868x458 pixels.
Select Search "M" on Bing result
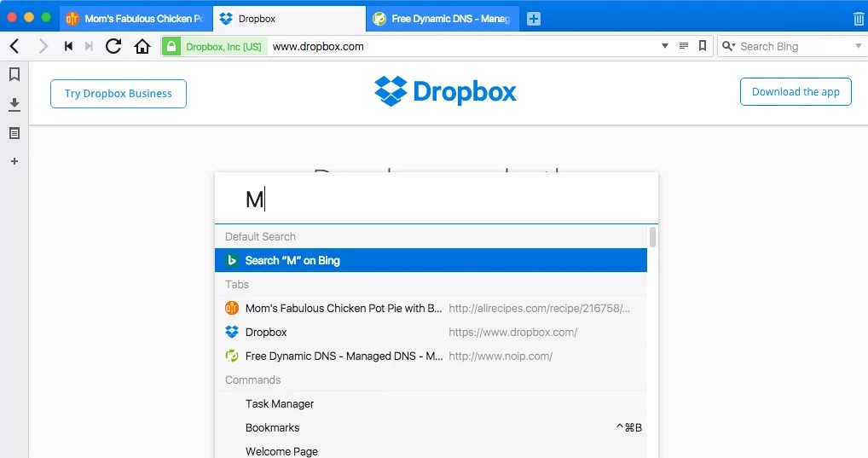[431, 260]
